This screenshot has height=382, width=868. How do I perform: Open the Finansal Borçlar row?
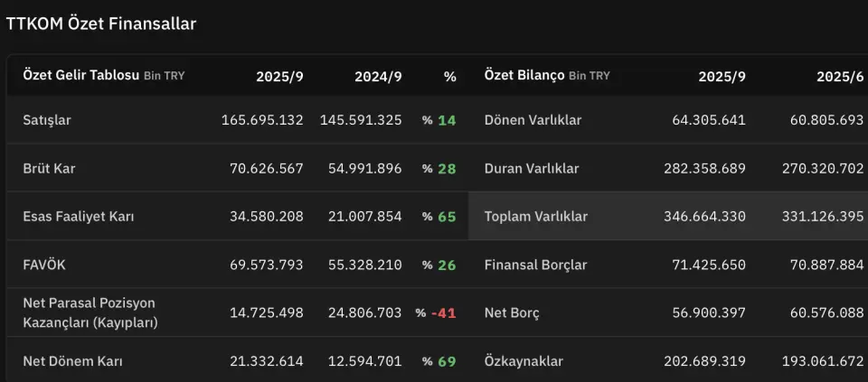point(535,265)
